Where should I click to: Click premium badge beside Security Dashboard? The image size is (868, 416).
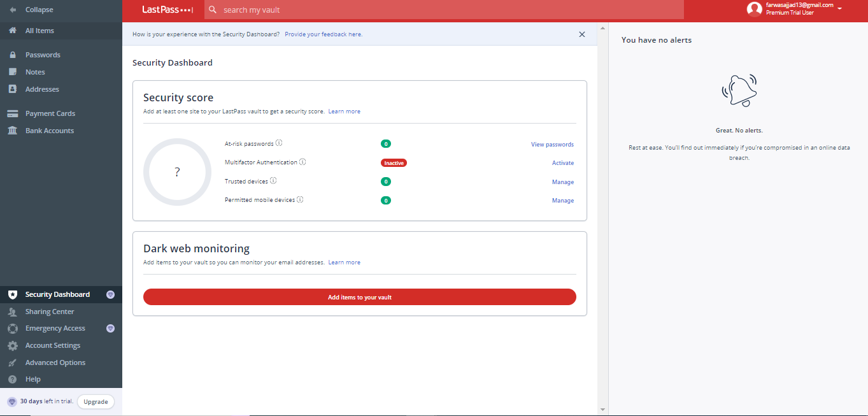point(110,294)
